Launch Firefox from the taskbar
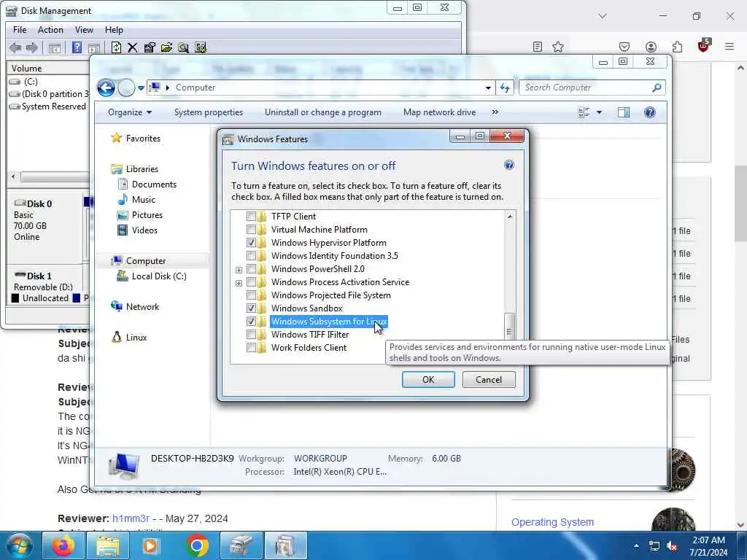The image size is (747, 560). click(63, 545)
